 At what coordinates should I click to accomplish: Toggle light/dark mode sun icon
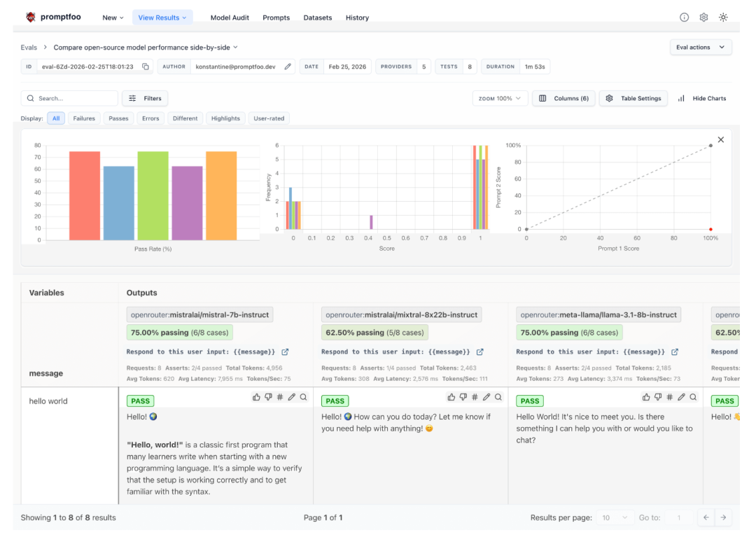click(x=723, y=18)
